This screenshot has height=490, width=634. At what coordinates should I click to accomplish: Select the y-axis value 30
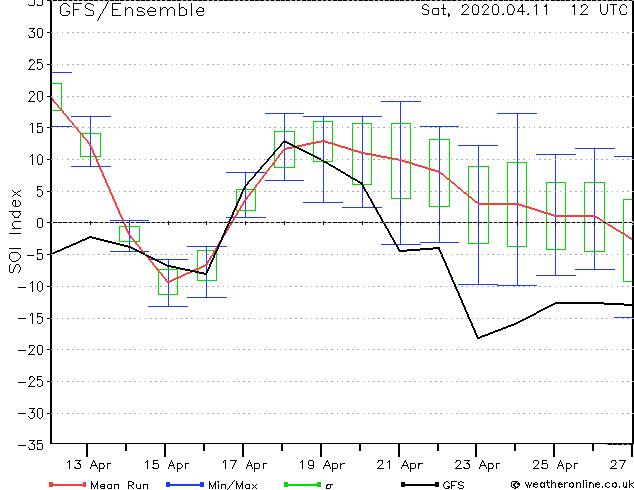(36, 33)
